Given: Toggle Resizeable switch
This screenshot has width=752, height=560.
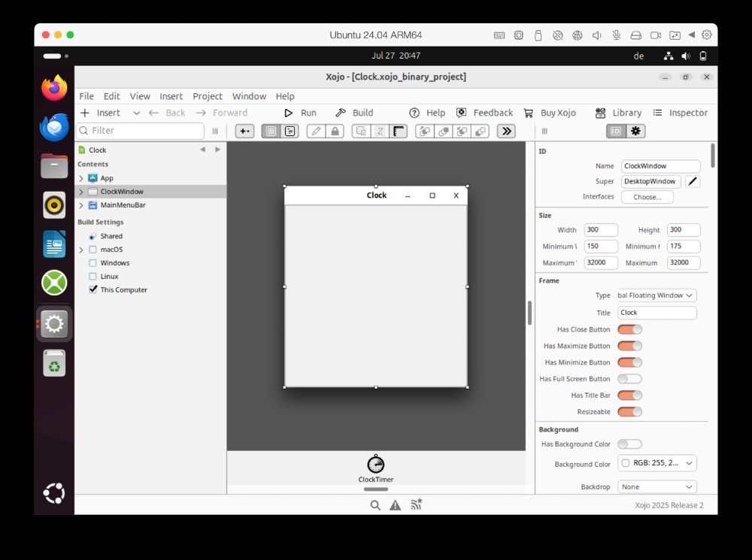Looking at the screenshot, I should point(629,411).
